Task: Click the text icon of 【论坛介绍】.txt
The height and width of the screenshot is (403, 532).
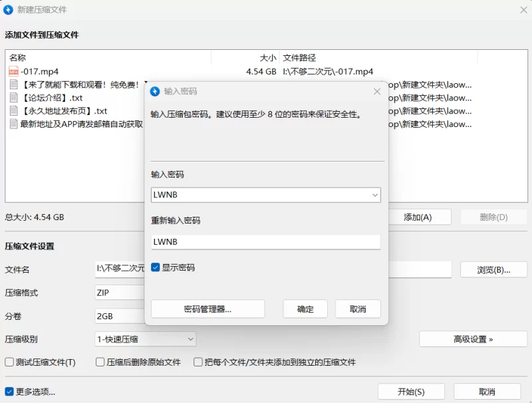Action: pos(13,98)
